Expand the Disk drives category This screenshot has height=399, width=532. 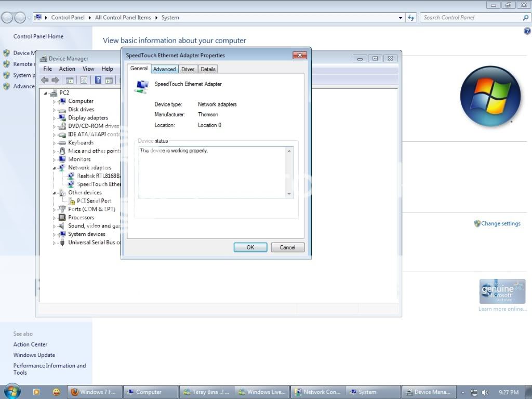pos(55,109)
